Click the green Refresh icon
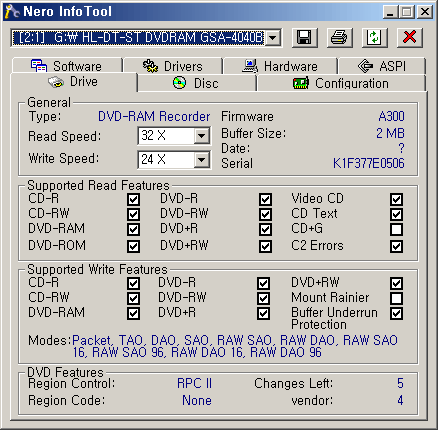 point(375,37)
